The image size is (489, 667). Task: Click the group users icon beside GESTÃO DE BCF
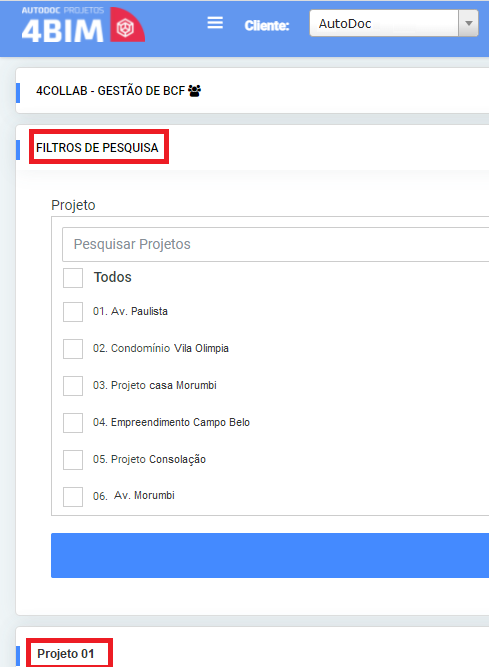(195, 91)
